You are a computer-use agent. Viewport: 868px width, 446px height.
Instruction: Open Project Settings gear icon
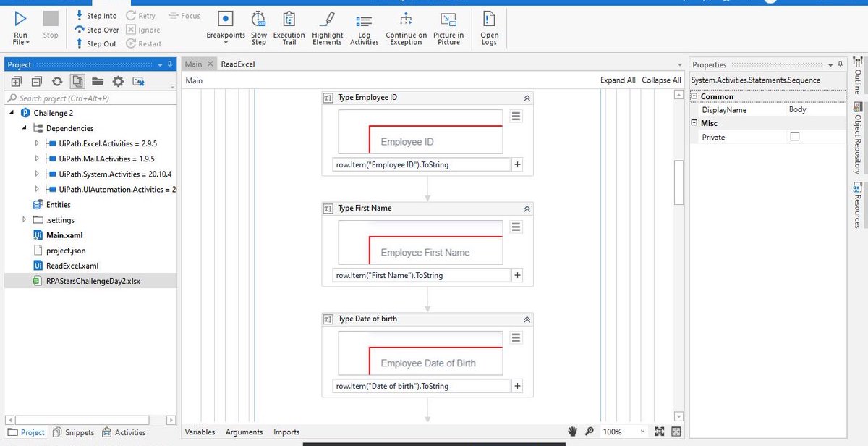pyautogui.click(x=118, y=81)
